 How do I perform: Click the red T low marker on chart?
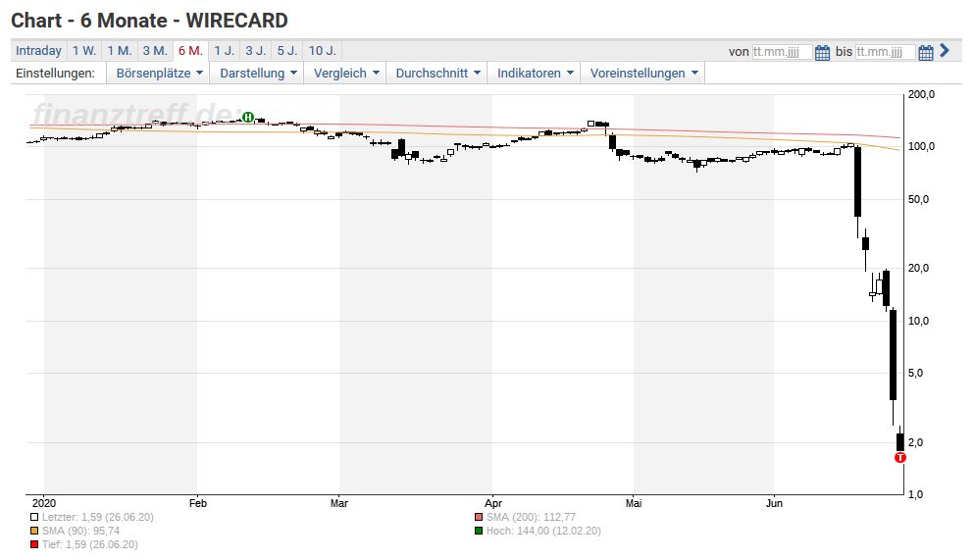click(x=900, y=458)
